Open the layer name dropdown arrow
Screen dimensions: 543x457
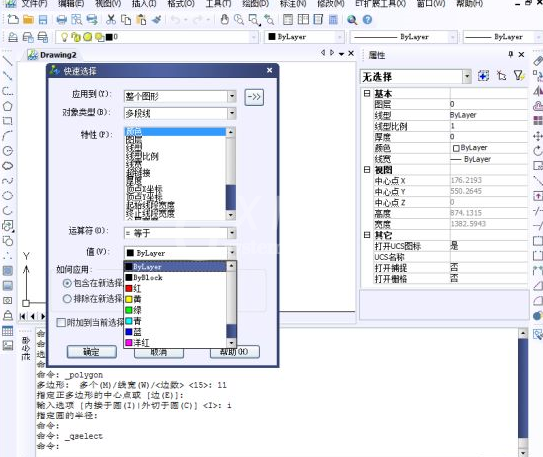254,37
